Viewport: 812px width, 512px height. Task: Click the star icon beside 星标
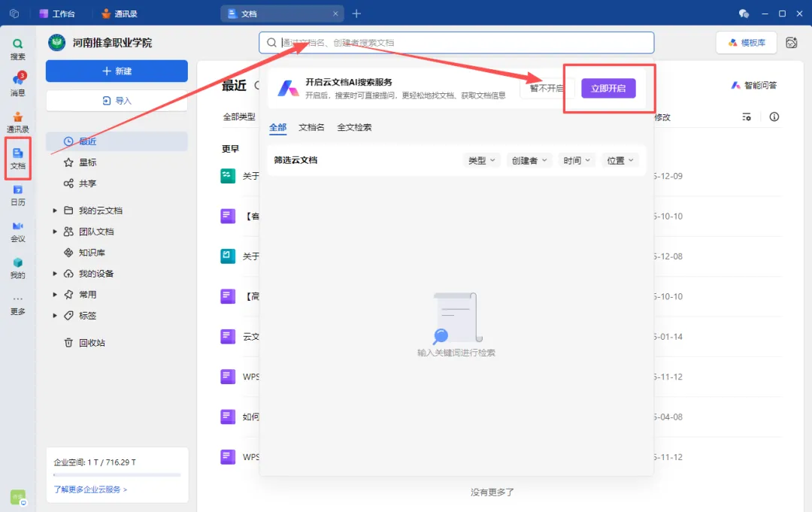coord(68,162)
